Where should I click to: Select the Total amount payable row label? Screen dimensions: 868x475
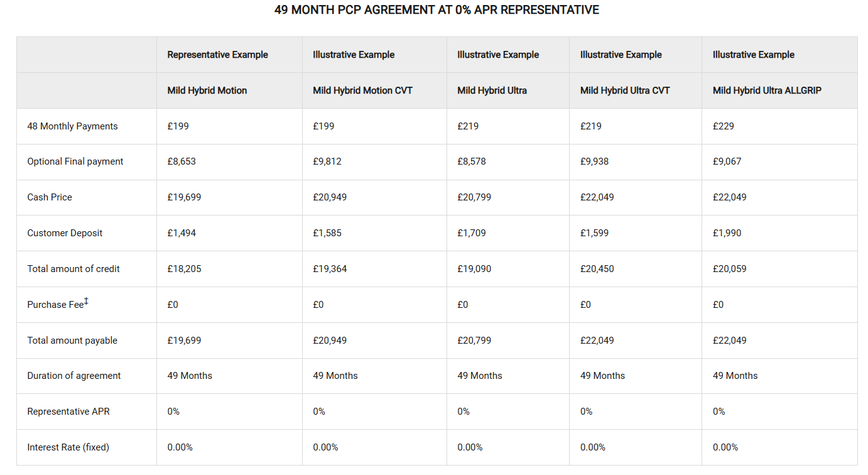point(72,341)
